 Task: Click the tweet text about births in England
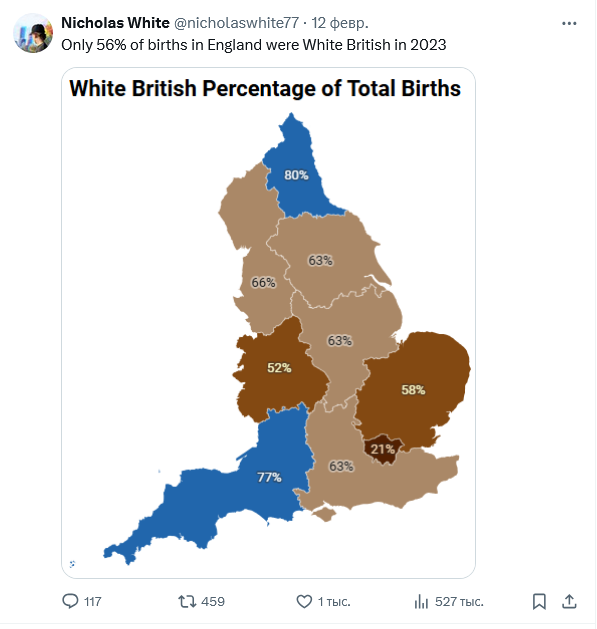click(x=254, y=45)
